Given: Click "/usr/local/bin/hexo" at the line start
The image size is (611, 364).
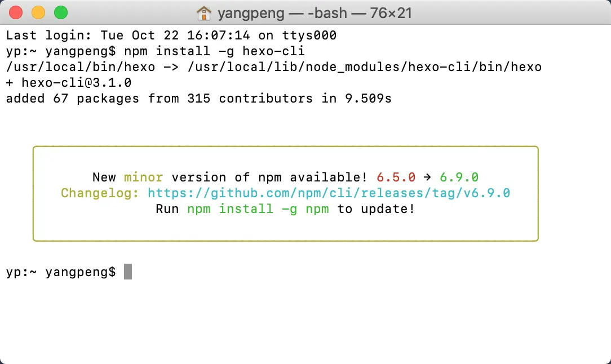Looking at the screenshot, I should pyautogui.click(x=81, y=67).
